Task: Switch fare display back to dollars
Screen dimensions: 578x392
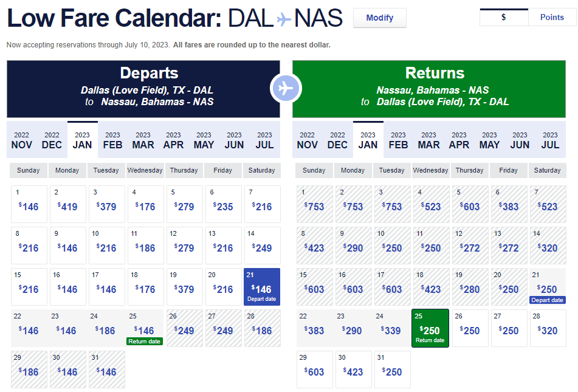Action: coord(503,17)
